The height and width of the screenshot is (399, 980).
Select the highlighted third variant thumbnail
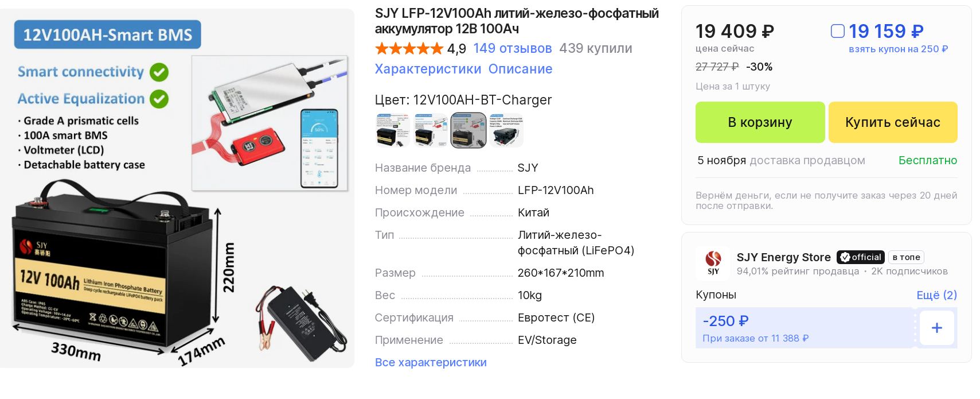(468, 130)
